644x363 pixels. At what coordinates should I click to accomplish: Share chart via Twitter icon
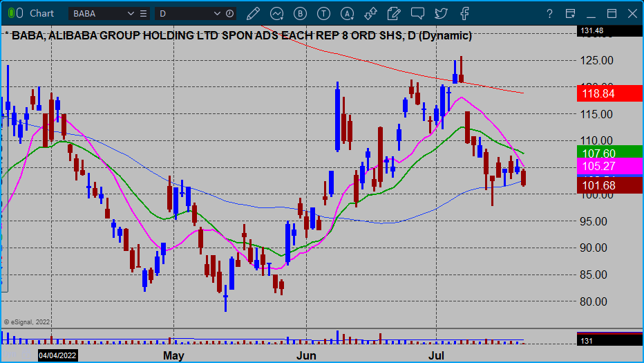[x=441, y=14]
